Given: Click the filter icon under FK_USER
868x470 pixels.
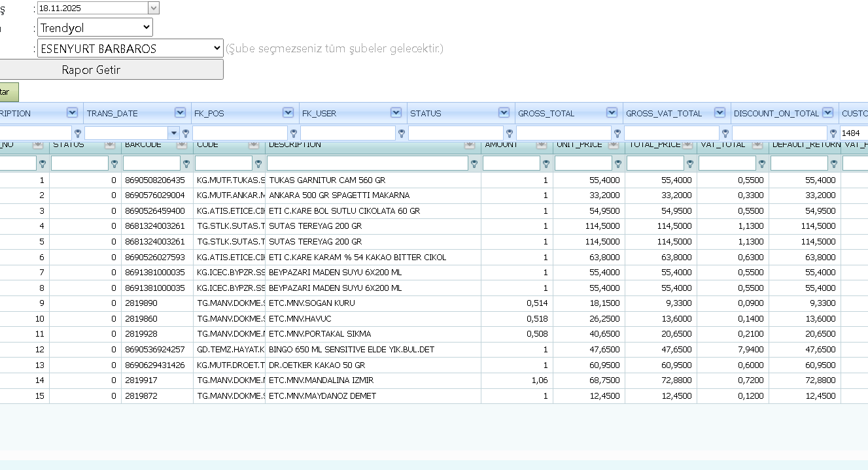Looking at the screenshot, I should pyautogui.click(x=401, y=133).
